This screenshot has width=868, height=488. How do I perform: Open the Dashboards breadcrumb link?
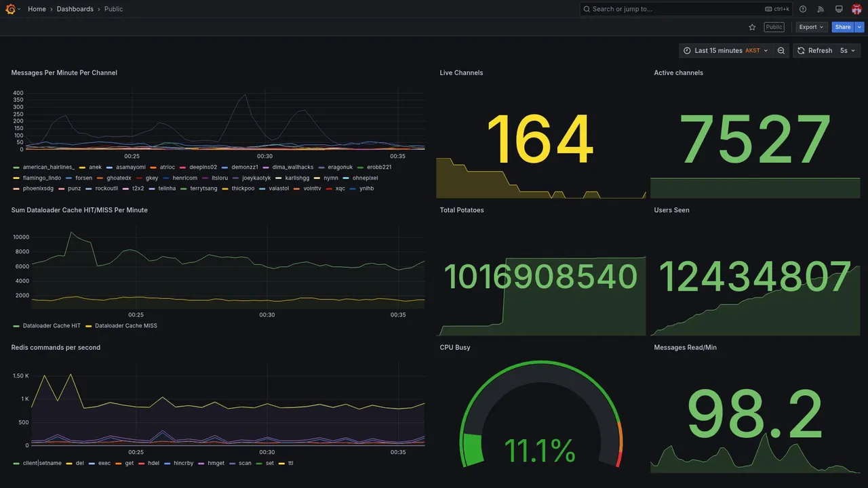click(75, 9)
